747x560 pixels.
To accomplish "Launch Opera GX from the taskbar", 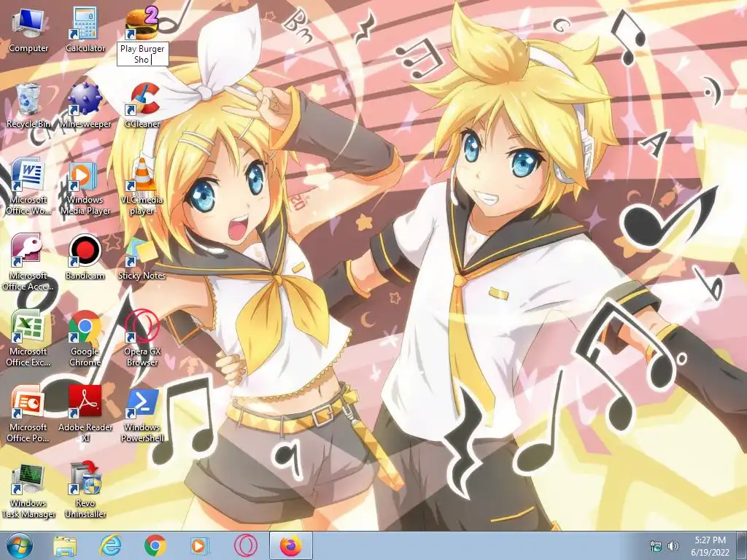I will [x=245, y=545].
